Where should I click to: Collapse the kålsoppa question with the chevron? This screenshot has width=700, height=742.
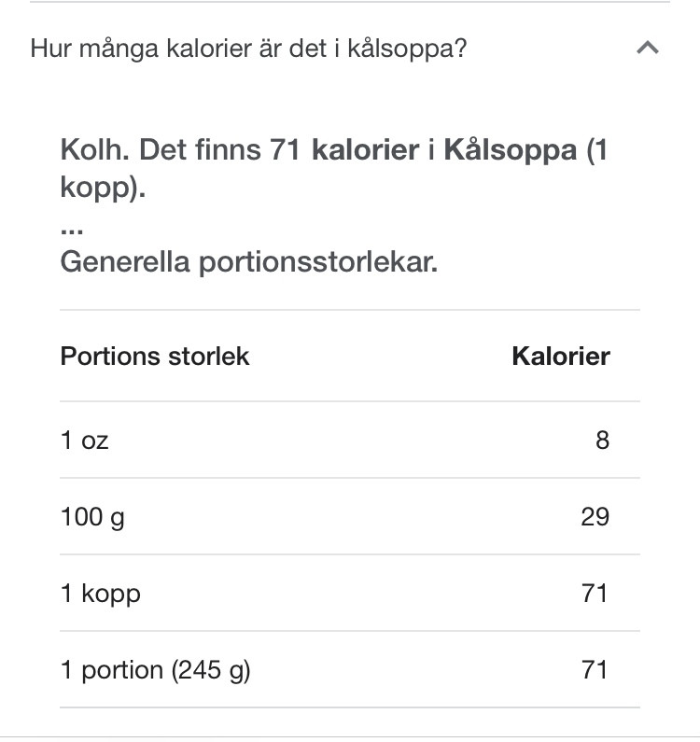[648, 48]
